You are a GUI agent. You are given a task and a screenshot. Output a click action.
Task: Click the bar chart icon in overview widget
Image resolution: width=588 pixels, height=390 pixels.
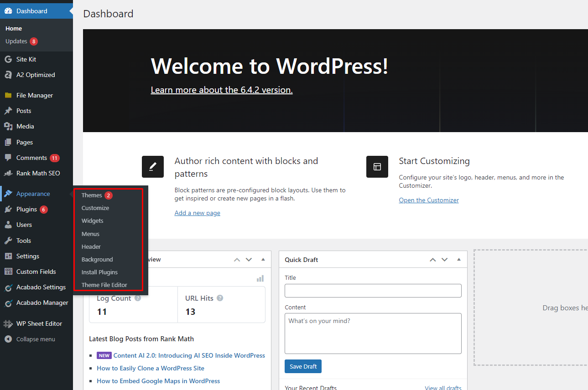pyautogui.click(x=260, y=278)
